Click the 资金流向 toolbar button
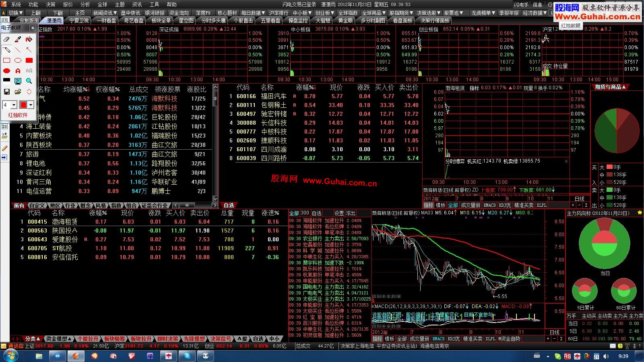This screenshot has height=362, width=644. pos(179,13)
